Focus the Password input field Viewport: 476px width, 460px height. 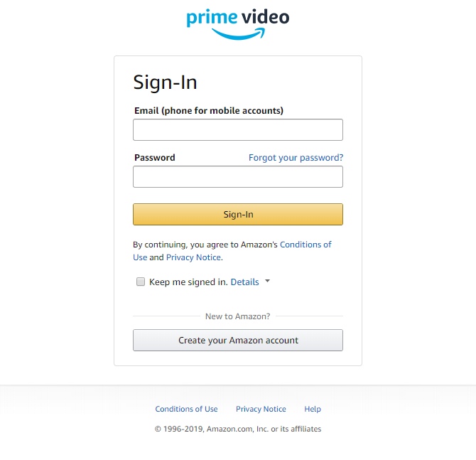click(238, 176)
